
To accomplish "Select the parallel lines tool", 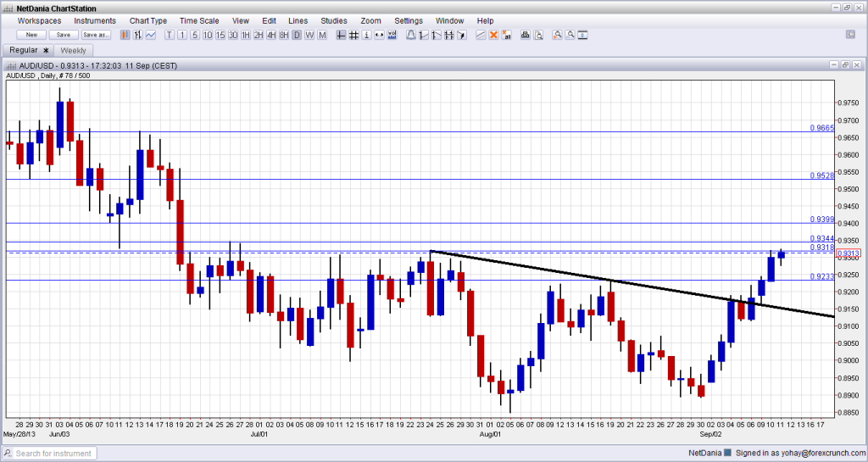I will pyautogui.click(x=481, y=35).
